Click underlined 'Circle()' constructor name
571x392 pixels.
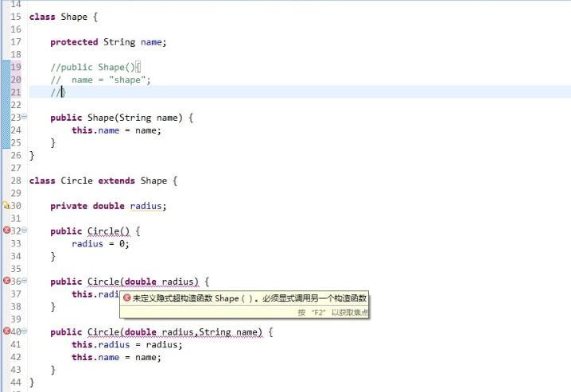(108, 231)
